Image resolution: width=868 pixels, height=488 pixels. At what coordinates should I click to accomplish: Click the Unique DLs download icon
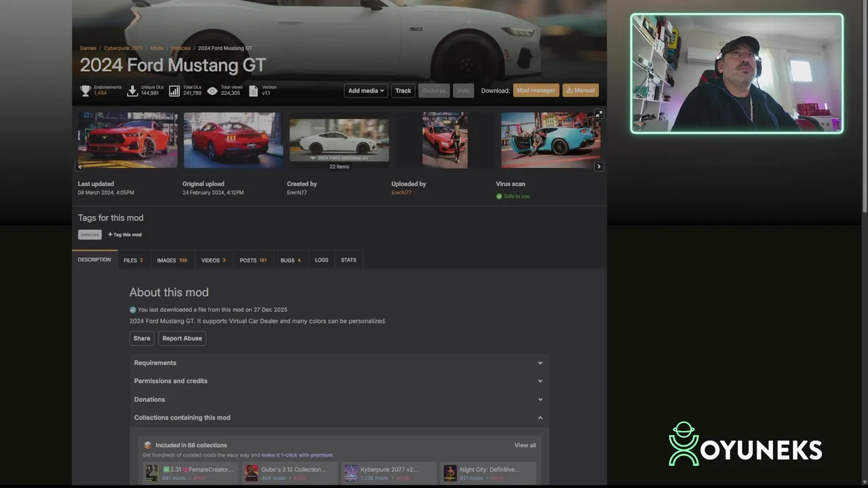point(133,90)
